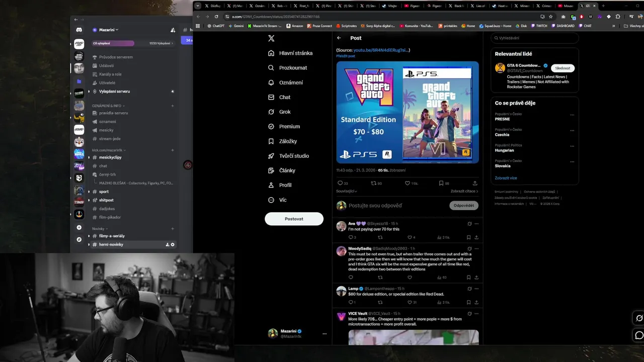Reload the page in Chrome
The width and height of the screenshot is (644, 362).
(x=216, y=17)
